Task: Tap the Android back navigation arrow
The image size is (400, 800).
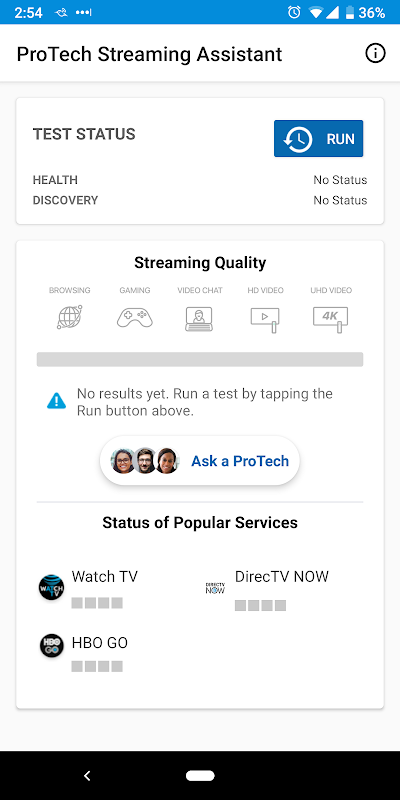Action: tap(87, 776)
